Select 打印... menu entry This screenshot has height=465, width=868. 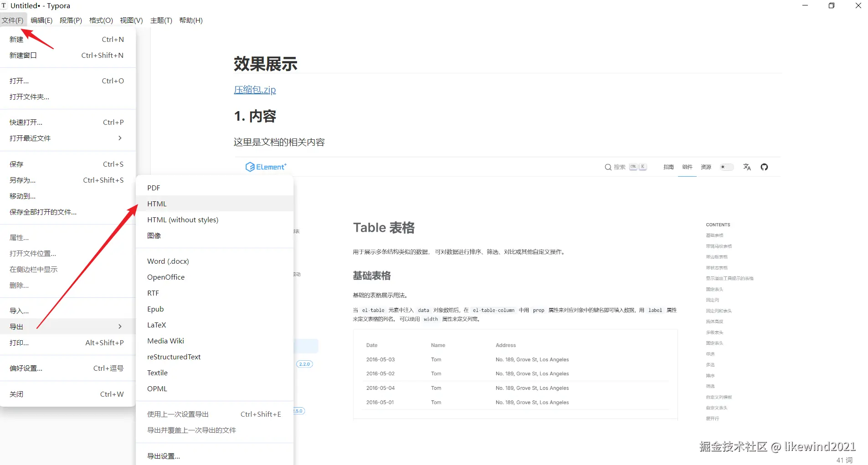click(x=67, y=343)
